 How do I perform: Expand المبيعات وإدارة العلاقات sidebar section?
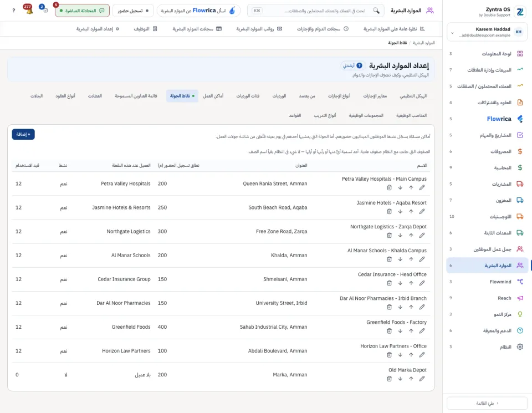click(487, 70)
